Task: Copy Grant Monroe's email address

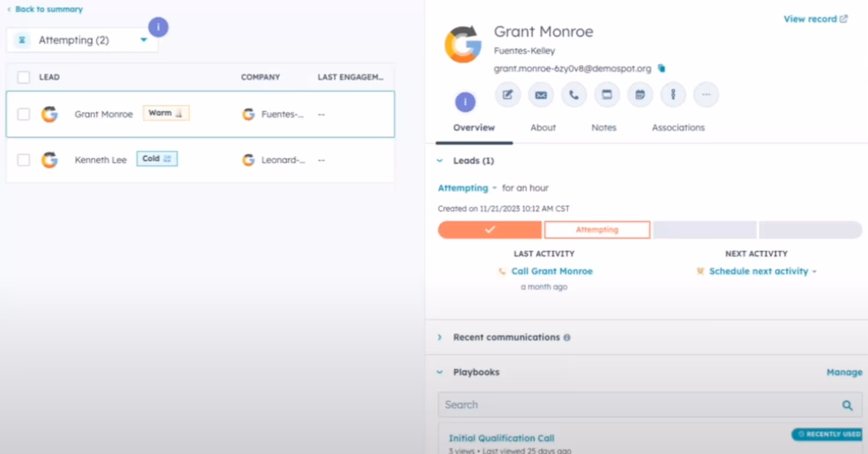Action: [x=661, y=68]
